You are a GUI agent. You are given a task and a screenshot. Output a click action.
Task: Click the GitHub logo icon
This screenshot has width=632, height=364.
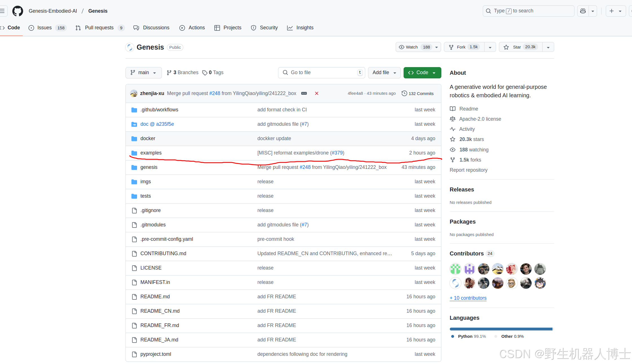click(17, 11)
